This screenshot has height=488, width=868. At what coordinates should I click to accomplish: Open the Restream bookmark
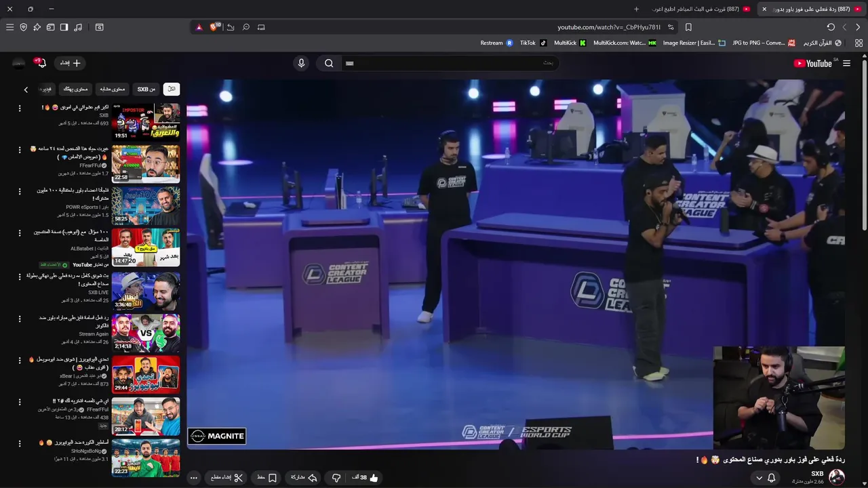pyautogui.click(x=496, y=43)
